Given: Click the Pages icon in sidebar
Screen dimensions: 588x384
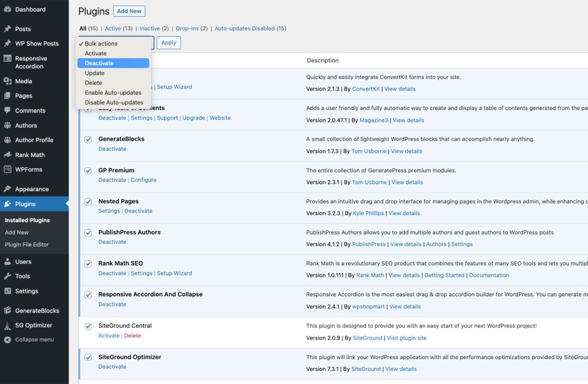Looking at the screenshot, I should point(8,95).
